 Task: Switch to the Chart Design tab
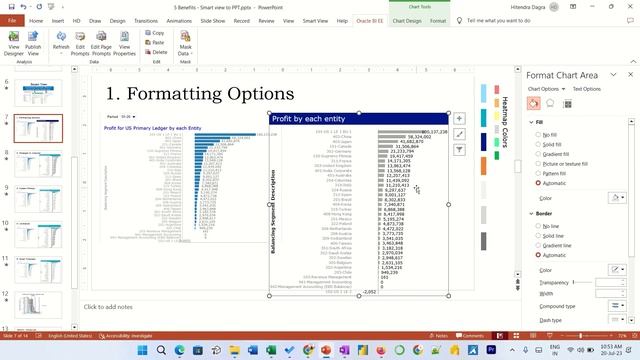pos(407,20)
